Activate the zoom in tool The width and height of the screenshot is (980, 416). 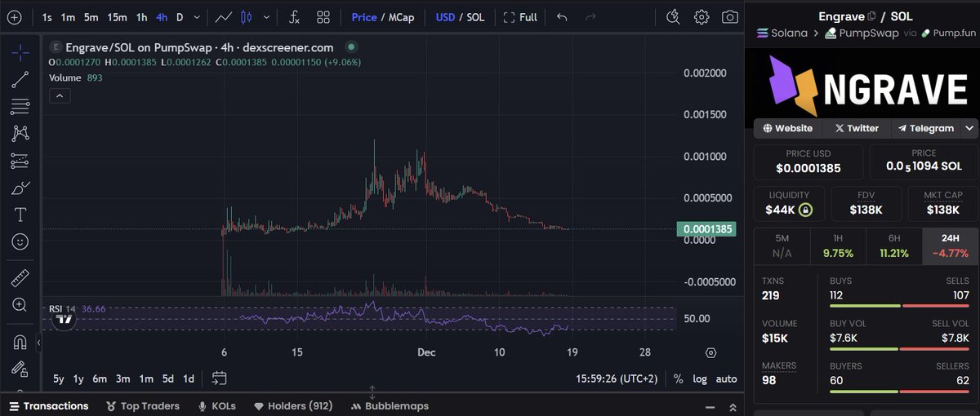20,305
